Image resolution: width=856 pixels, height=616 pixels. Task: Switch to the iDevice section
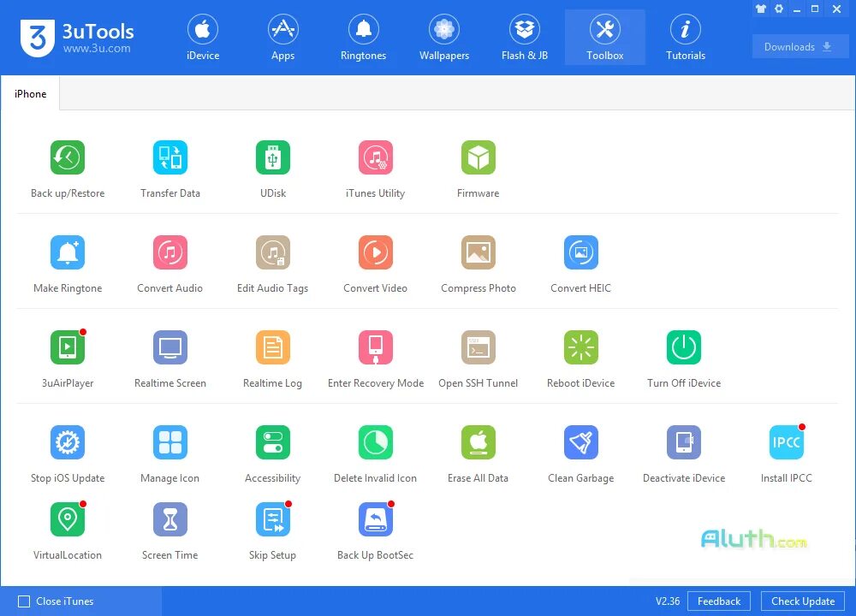pos(203,37)
